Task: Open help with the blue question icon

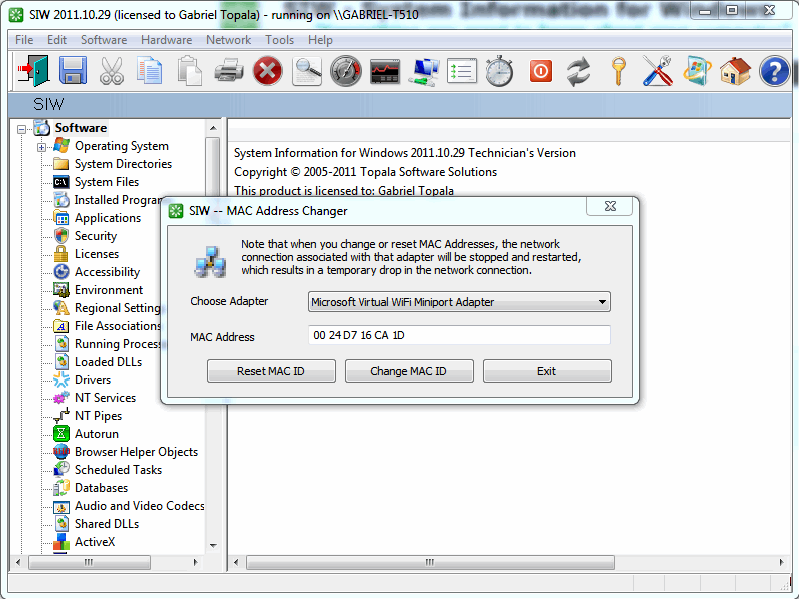Action: [x=774, y=71]
